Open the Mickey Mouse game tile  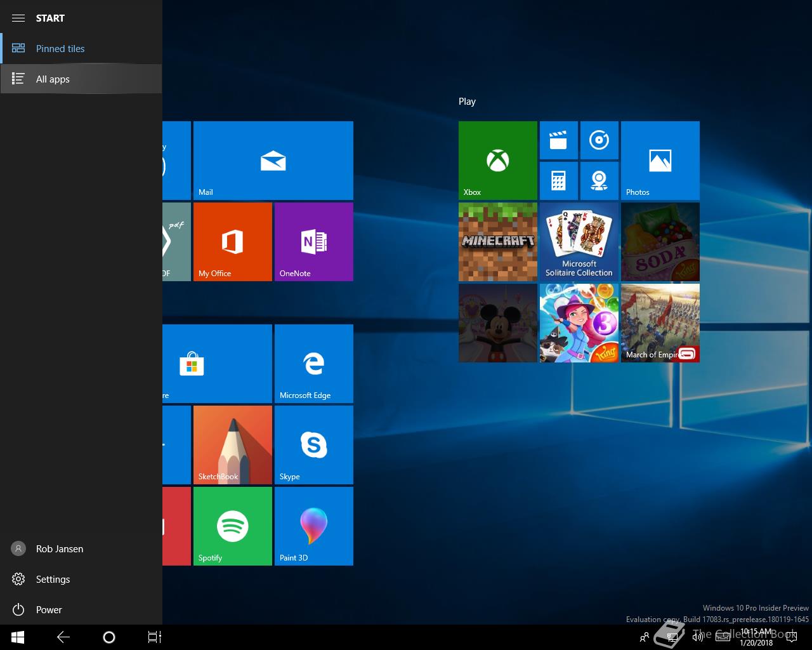click(x=498, y=323)
